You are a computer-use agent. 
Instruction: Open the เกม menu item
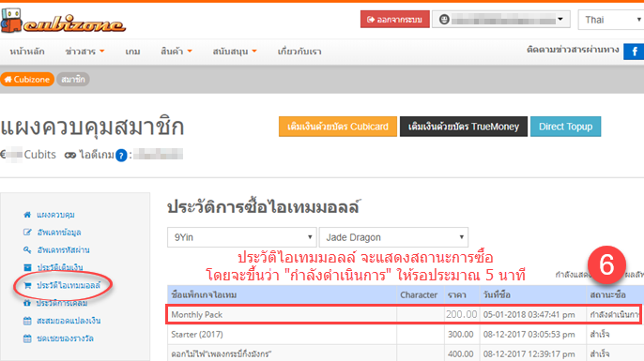tap(132, 52)
